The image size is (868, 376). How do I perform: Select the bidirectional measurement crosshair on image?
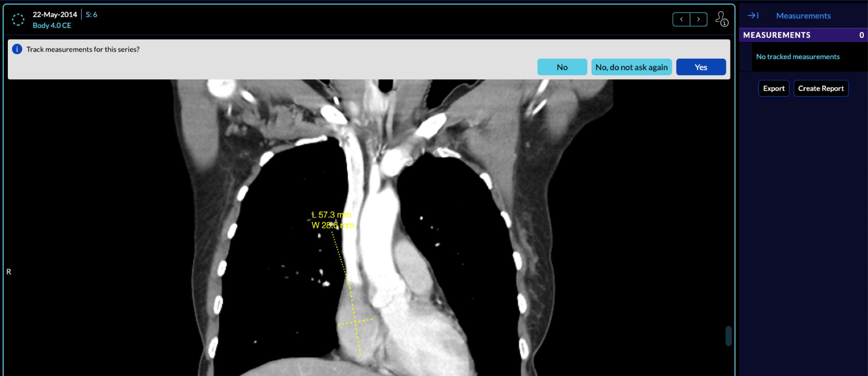(x=356, y=321)
